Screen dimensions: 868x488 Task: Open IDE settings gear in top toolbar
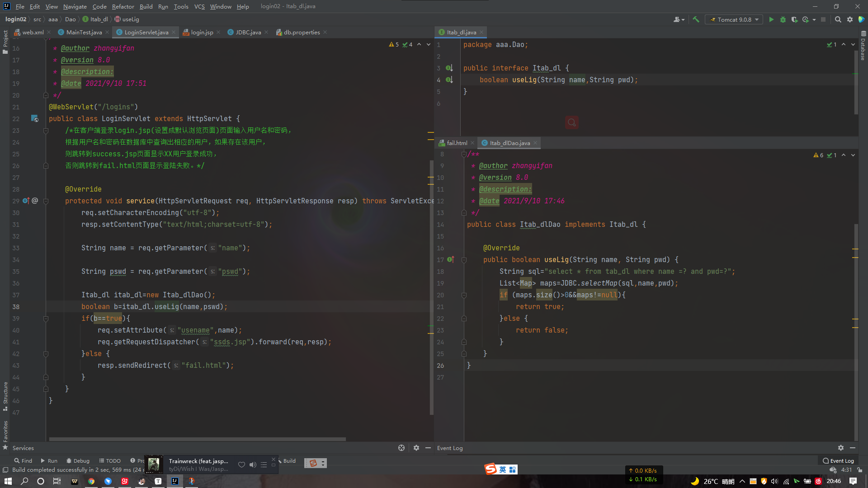click(x=850, y=19)
